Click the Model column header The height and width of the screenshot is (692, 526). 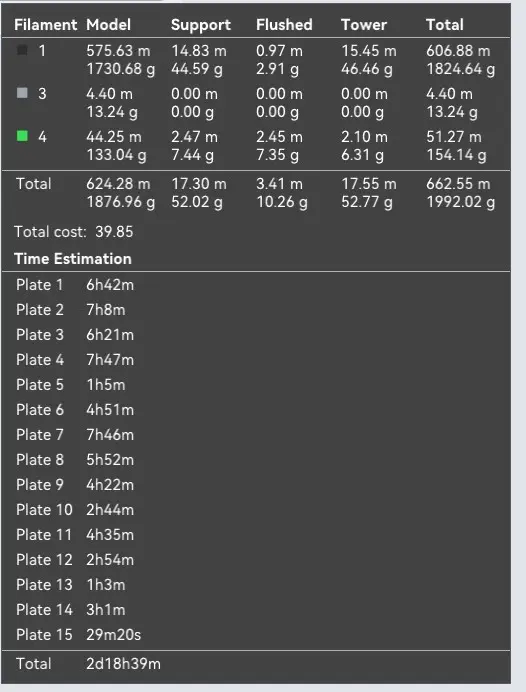109,25
